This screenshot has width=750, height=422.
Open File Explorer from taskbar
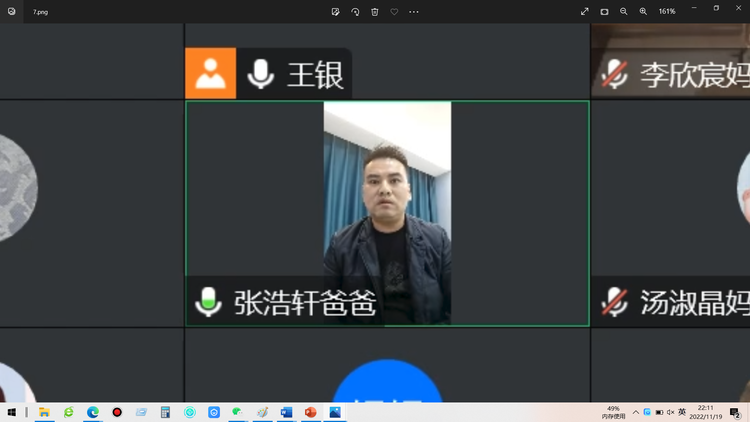coord(44,412)
